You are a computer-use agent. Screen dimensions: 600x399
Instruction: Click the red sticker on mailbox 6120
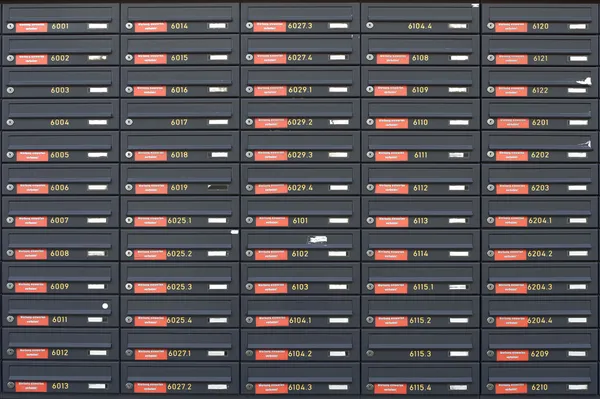click(x=511, y=27)
